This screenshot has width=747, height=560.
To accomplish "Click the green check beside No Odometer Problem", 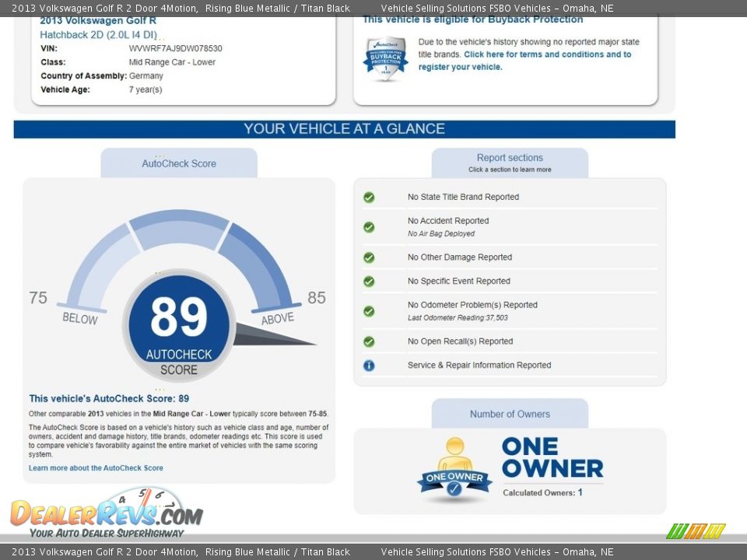I will 369,311.
